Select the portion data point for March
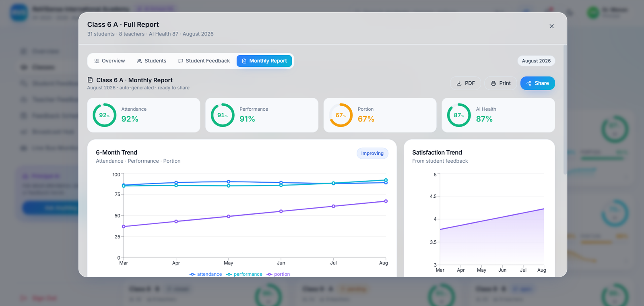This screenshot has width=644, height=306. click(x=124, y=227)
